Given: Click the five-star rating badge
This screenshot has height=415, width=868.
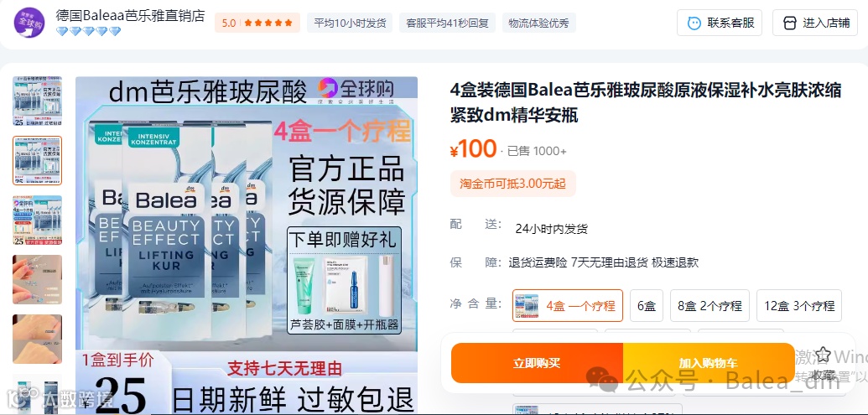Looking at the screenshot, I should 257,23.
